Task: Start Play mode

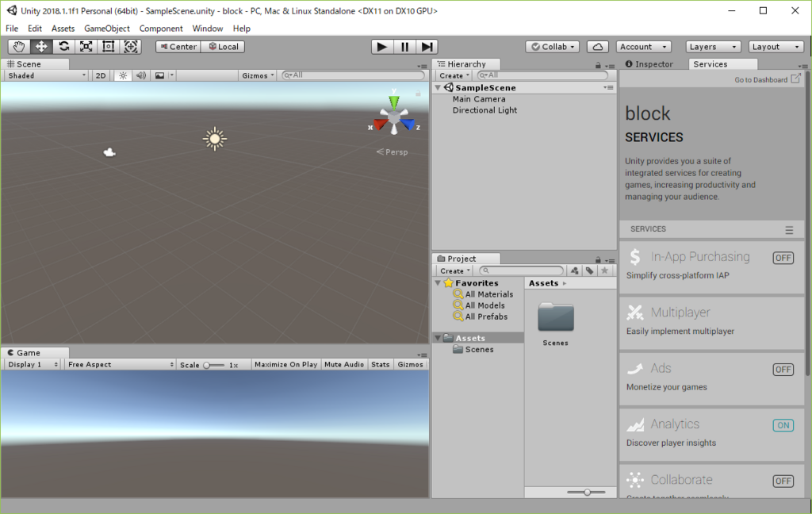Action: coord(382,47)
